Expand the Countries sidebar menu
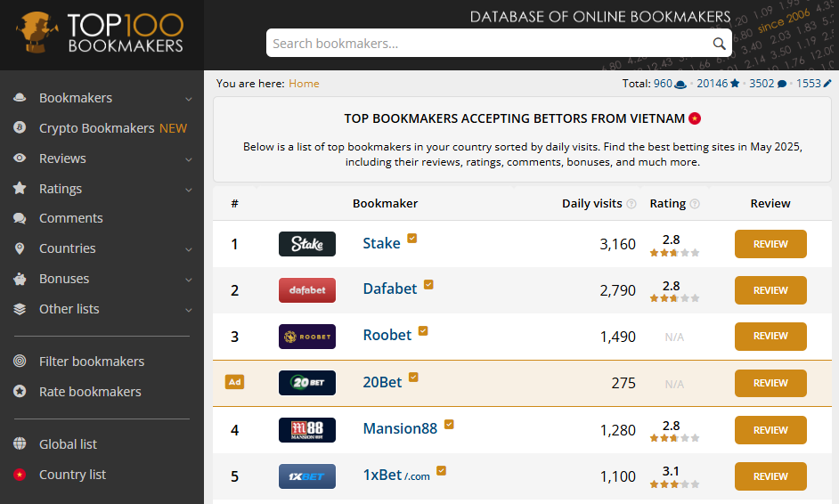This screenshot has height=504, width=839. tap(102, 248)
